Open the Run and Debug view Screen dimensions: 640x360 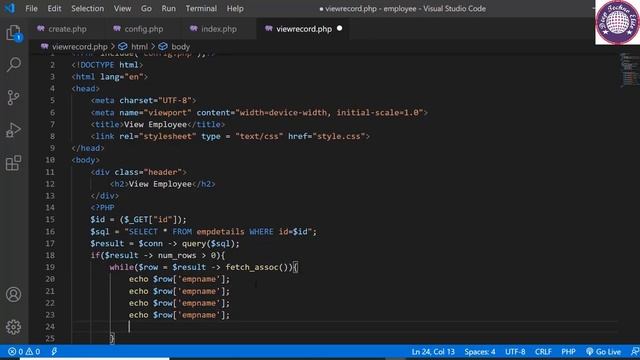(13, 130)
